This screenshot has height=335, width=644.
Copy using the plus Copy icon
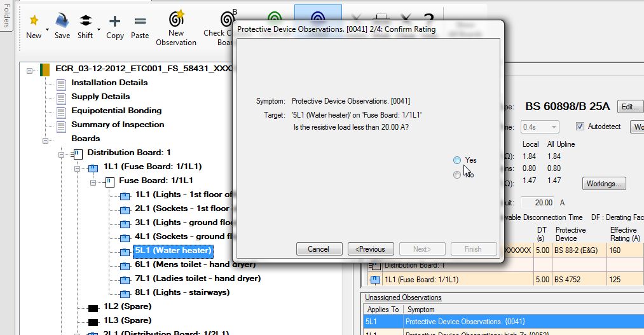click(x=114, y=21)
